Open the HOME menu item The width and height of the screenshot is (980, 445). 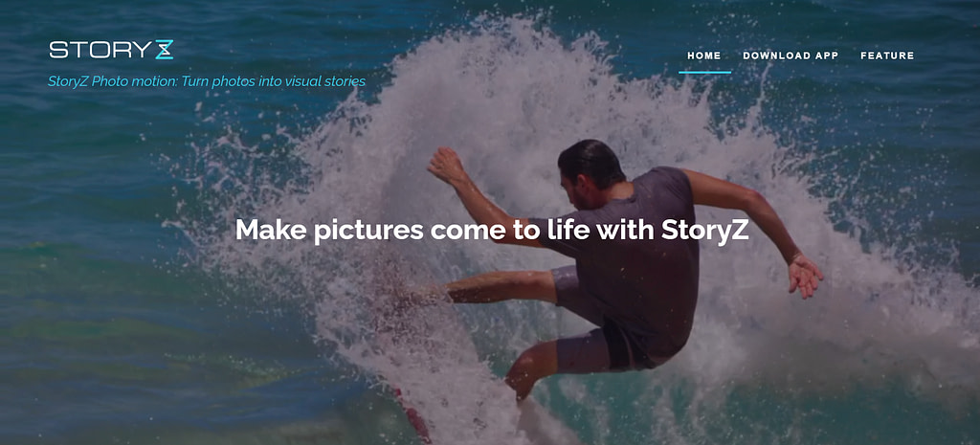click(x=704, y=56)
